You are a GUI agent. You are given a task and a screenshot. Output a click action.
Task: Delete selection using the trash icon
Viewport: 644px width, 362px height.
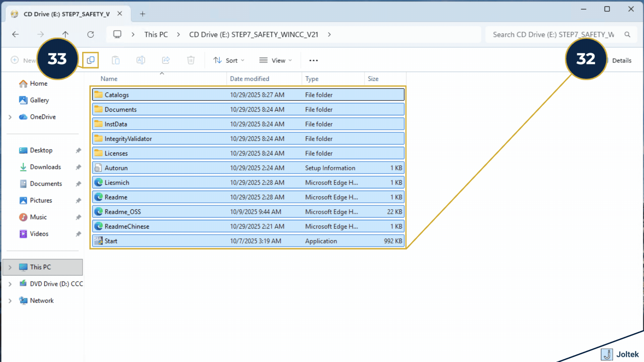tap(191, 60)
